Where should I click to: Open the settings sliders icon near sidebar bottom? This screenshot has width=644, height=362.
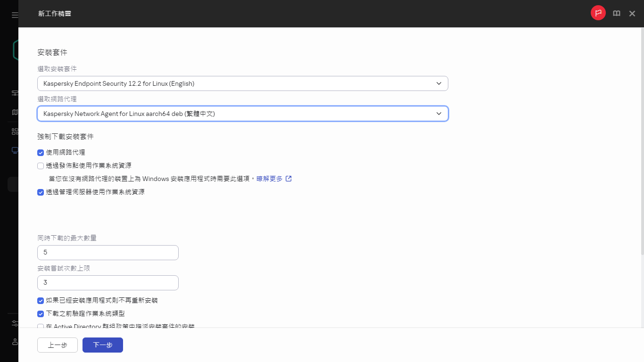[15, 323]
